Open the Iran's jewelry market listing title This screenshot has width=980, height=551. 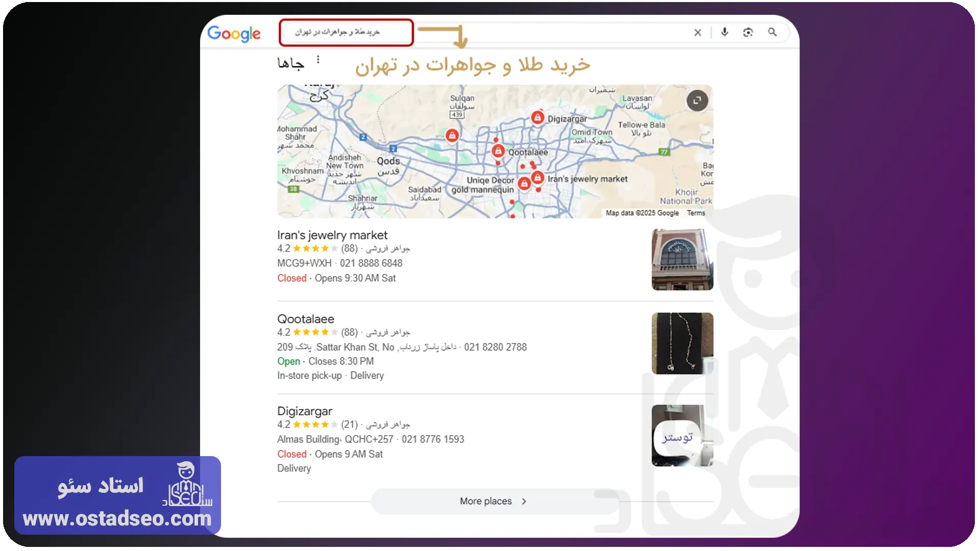tap(332, 235)
